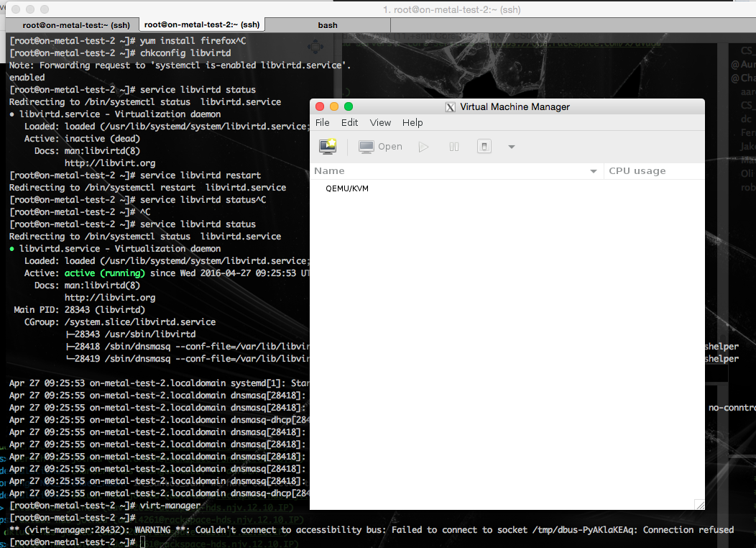This screenshot has height=548, width=756.
Task: Select the QEMU/KVM connection row
Action: (507, 188)
